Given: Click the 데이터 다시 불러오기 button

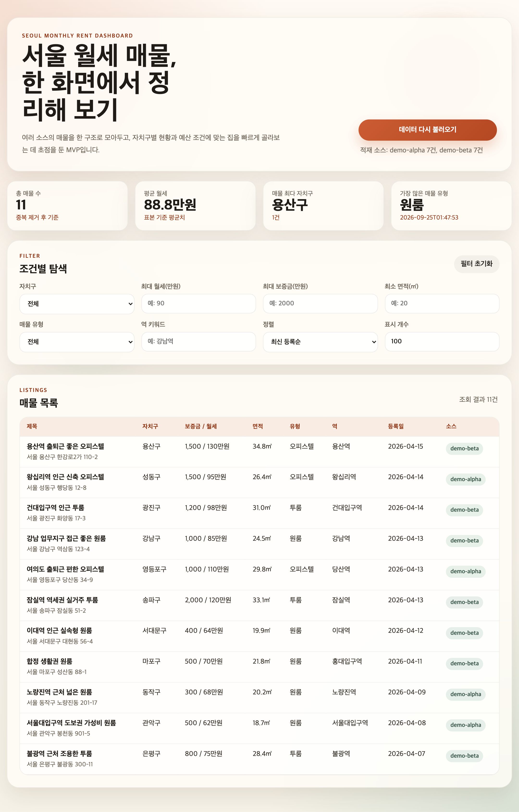Looking at the screenshot, I should tap(427, 130).
